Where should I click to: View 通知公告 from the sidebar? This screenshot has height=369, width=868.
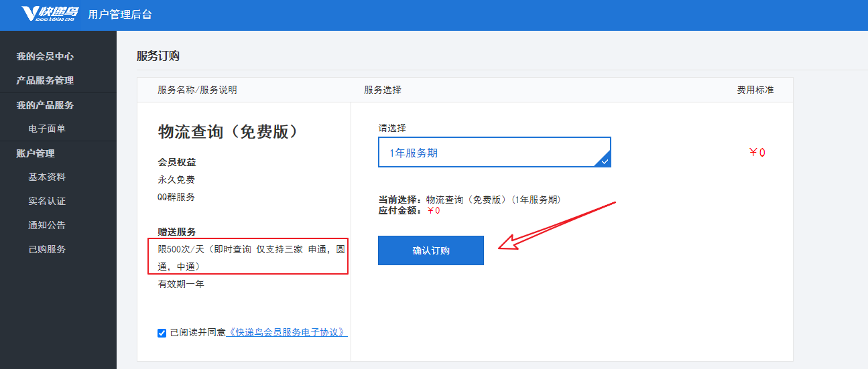47,226
